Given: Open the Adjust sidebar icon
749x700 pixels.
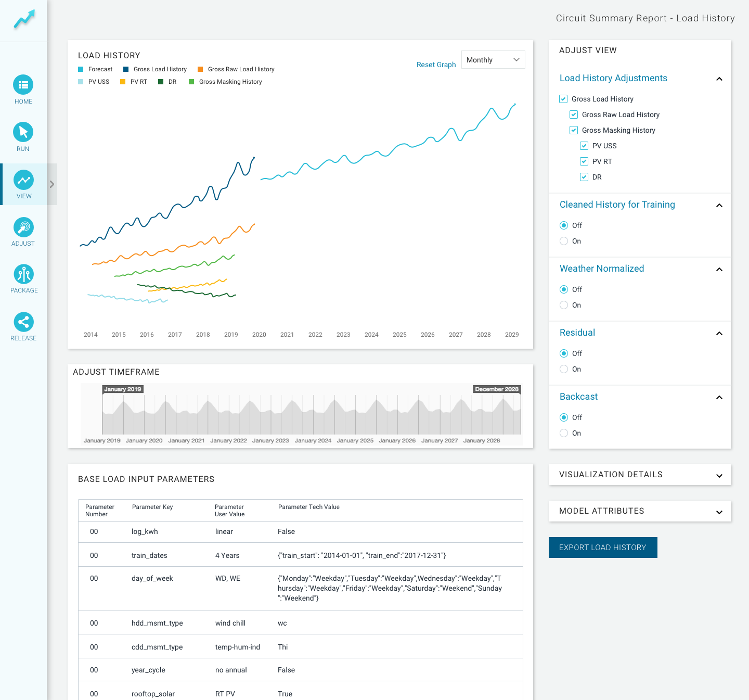Looking at the screenshot, I should (23, 227).
